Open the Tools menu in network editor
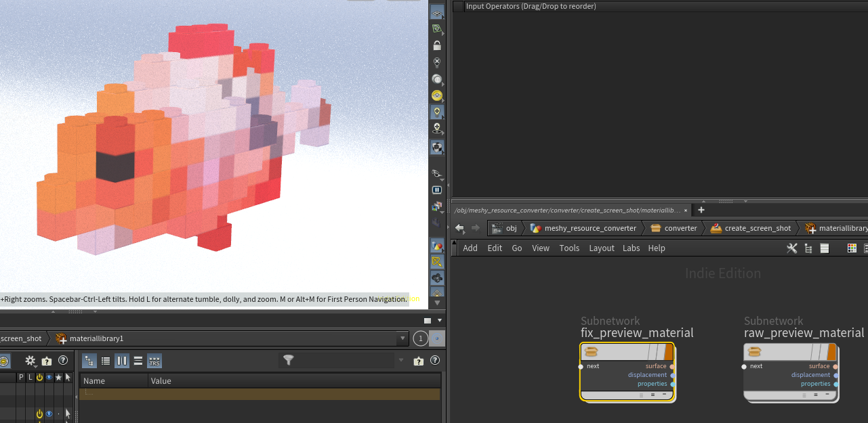 click(569, 248)
